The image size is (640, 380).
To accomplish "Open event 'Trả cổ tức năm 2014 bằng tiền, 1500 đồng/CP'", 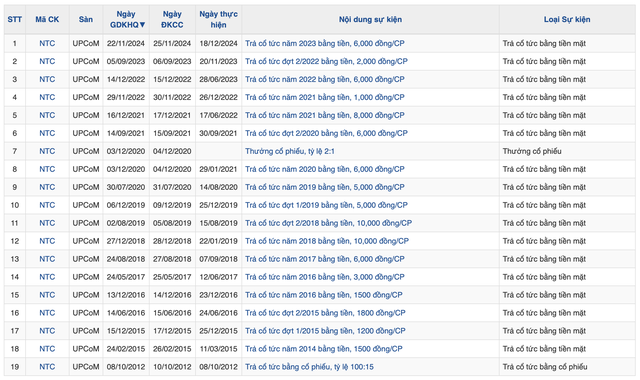I will 324,349.
